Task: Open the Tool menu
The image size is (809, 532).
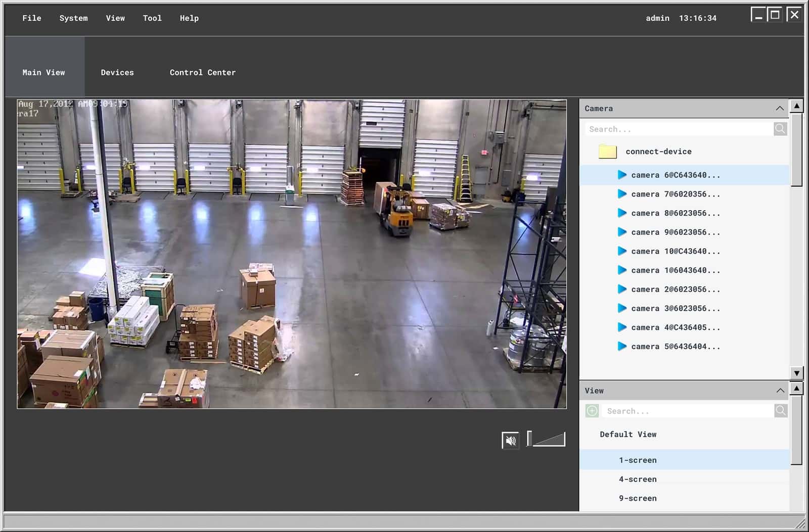Action: [x=152, y=18]
